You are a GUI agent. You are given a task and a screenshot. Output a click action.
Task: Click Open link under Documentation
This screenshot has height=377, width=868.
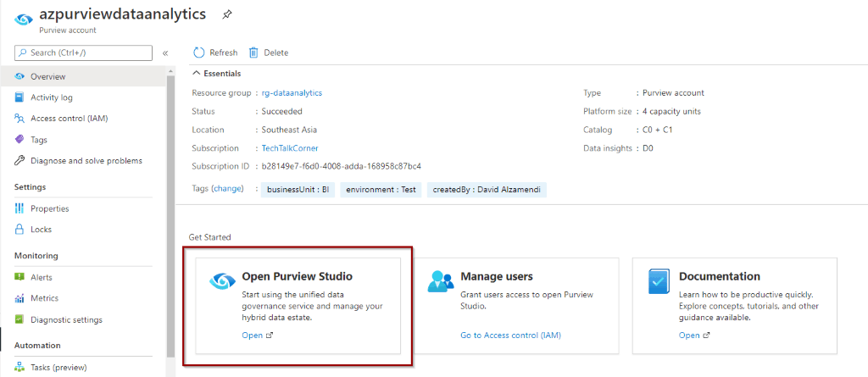[x=695, y=335]
